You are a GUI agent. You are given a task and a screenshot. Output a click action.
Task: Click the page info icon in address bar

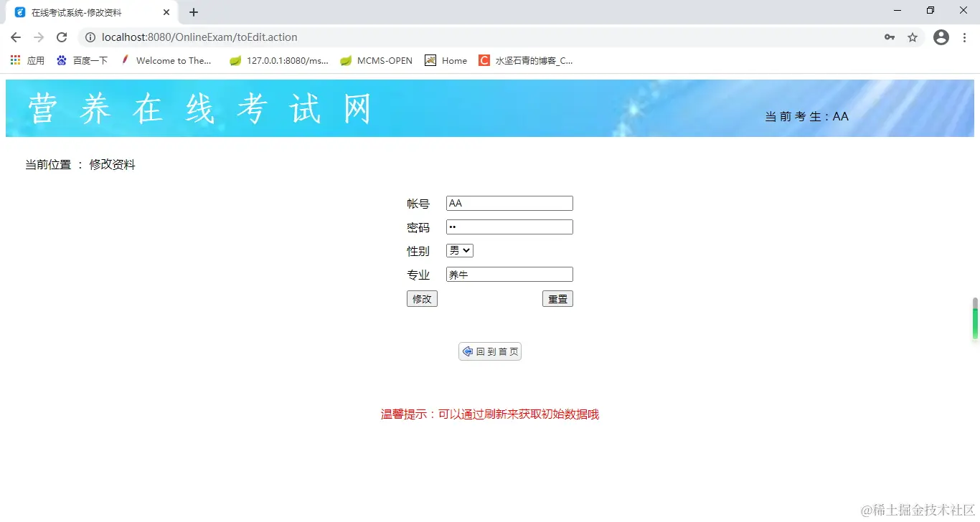pyautogui.click(x=90, y=37)
